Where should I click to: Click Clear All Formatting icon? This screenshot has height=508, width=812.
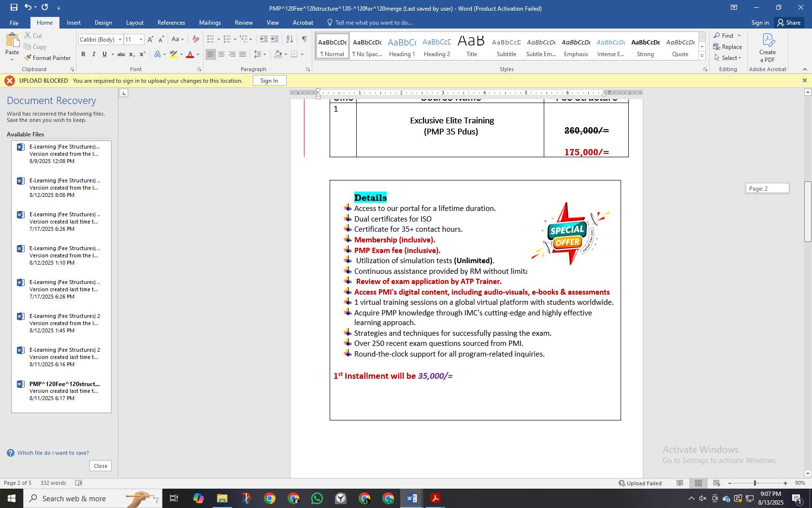pyautogui.click(x=195, y=40)
